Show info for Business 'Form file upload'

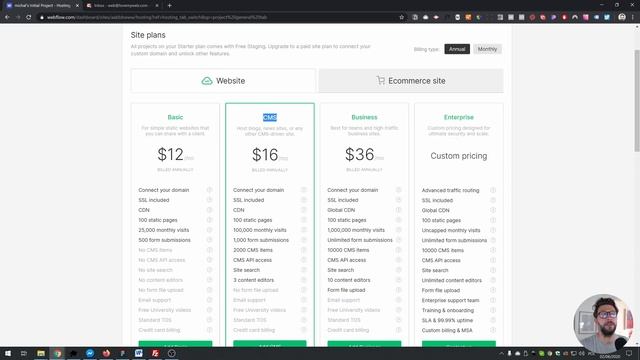pyautogui.click(x=398, y=290)
